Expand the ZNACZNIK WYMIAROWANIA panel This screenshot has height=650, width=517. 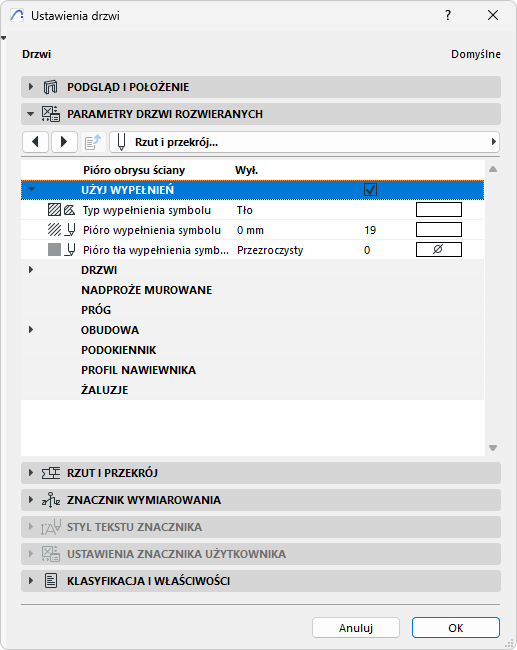click(31, 500)
